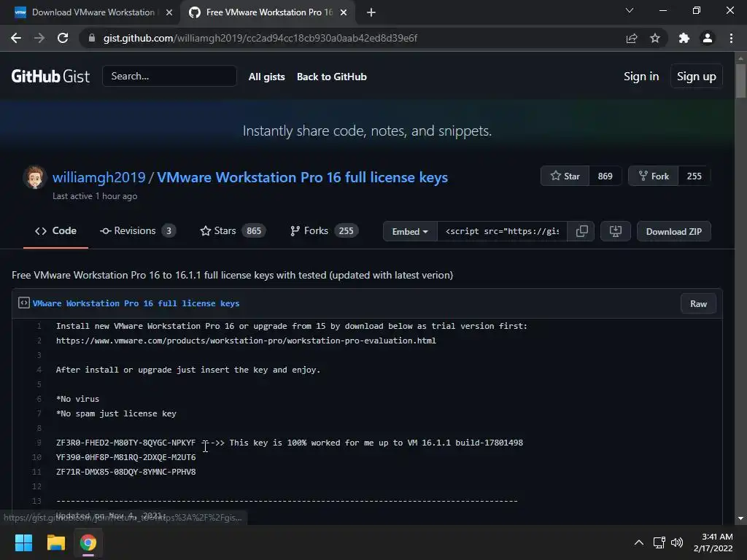747x560 pixels.
Task: Open the tab search chevron in title bar
Action: click(630, 10)
